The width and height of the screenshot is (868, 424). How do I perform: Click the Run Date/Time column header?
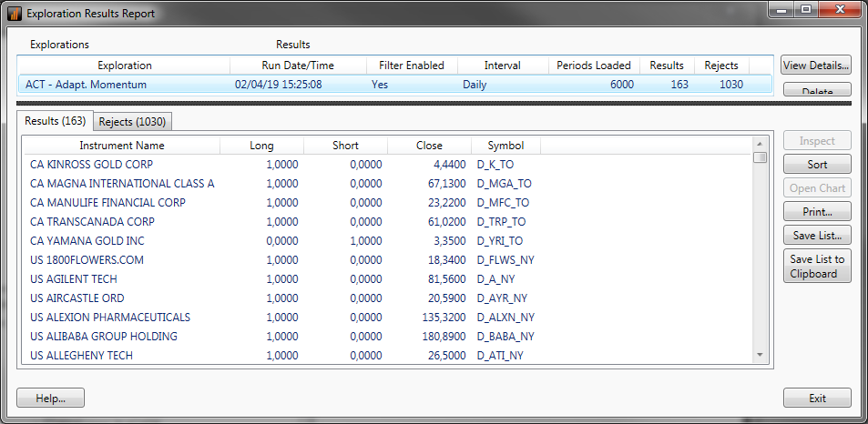pyautogui.click(x=298, y=66)
